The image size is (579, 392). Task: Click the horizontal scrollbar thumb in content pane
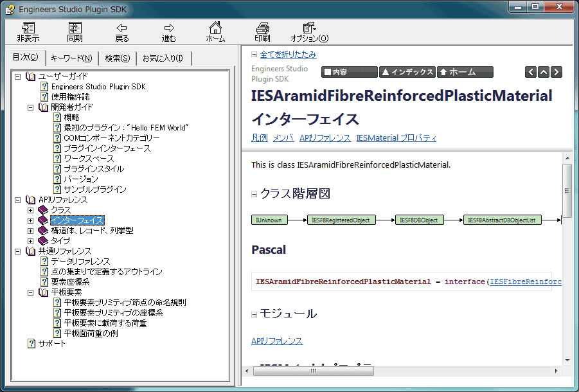(314, 371)
